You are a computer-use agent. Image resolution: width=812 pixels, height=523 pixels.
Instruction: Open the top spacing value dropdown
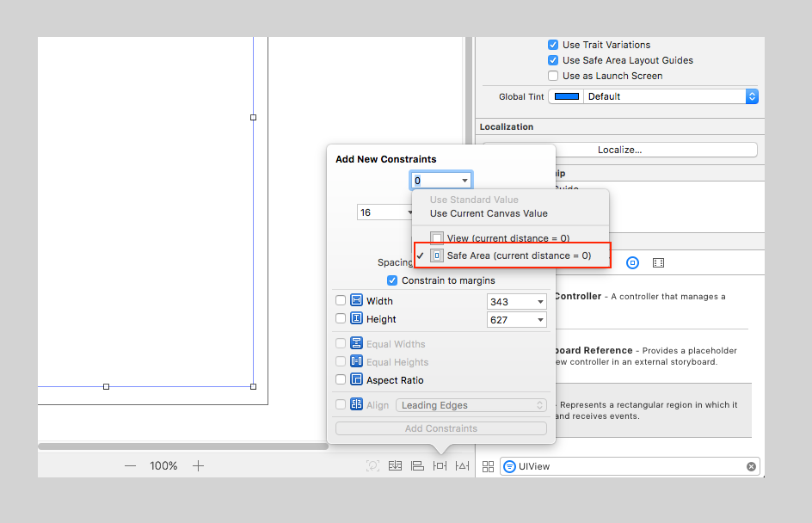click(464, 181)
